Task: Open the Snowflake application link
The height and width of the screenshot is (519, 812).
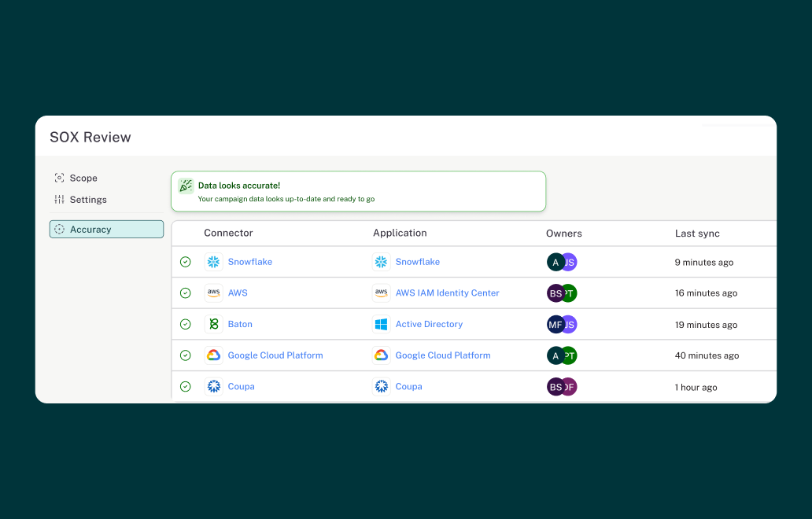Action: [x=418, y=262]
